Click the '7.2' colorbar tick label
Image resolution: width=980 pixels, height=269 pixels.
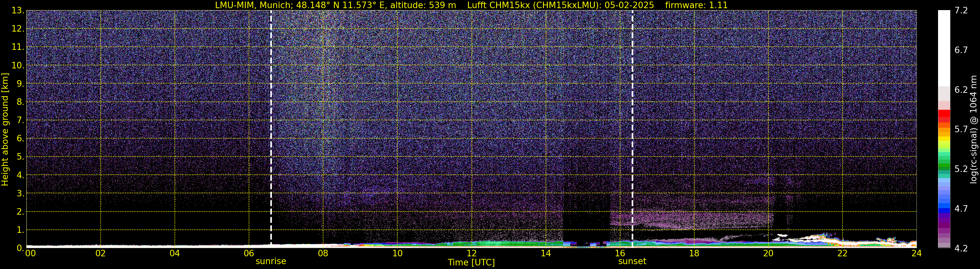961,10
